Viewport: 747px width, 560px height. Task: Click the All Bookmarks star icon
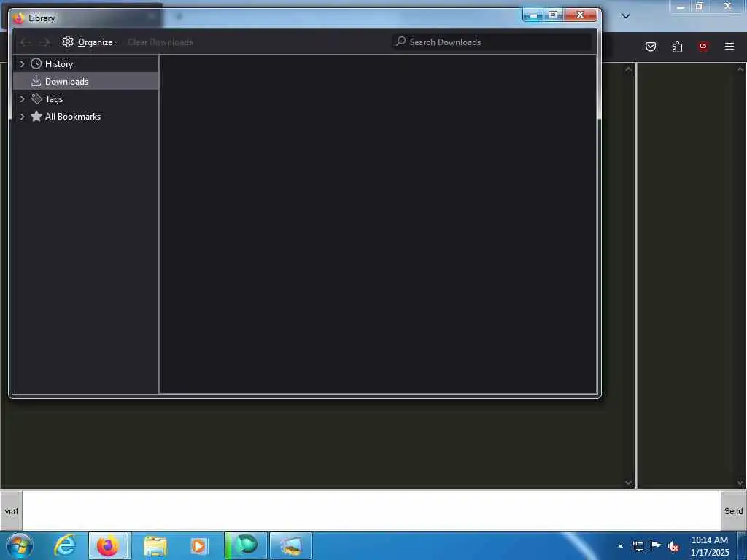pyautogui.click(x=36, y=116)
